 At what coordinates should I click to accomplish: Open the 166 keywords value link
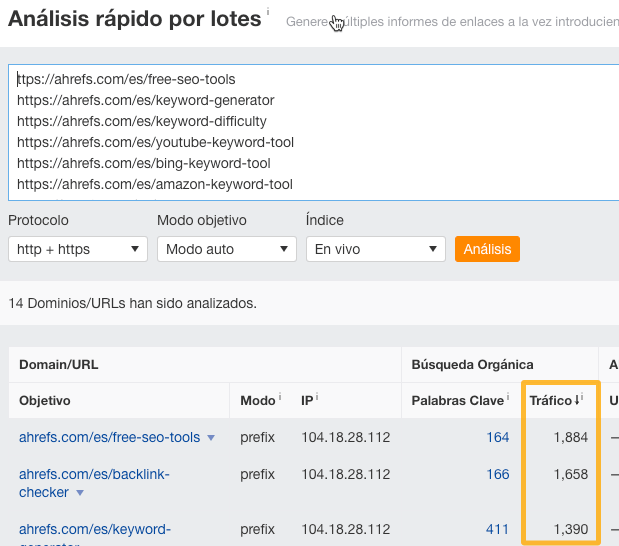click(x=497, y=474)
